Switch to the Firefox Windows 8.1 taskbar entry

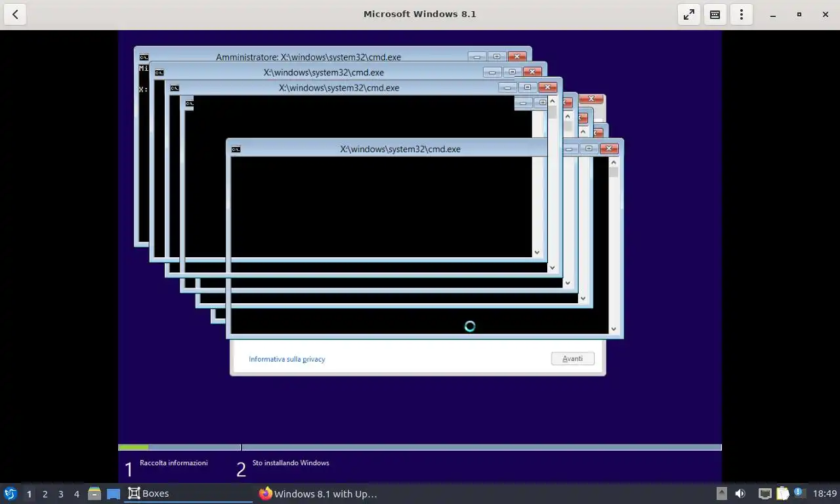point(318,493)
